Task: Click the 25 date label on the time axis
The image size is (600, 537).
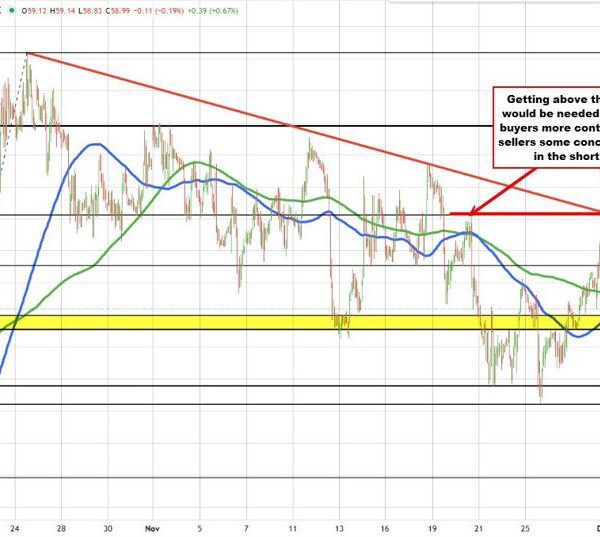Action: click(524, 526)
